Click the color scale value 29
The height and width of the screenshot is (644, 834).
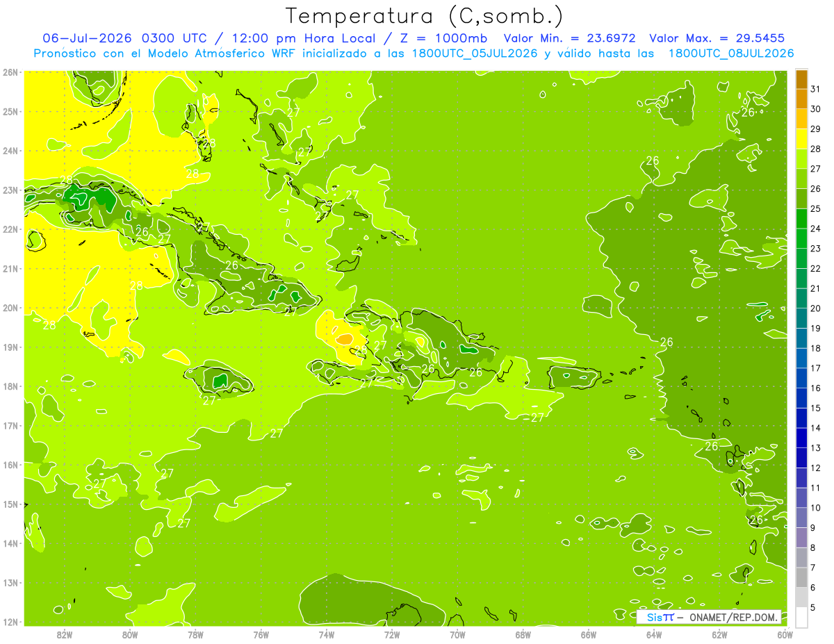pos(816,129)
